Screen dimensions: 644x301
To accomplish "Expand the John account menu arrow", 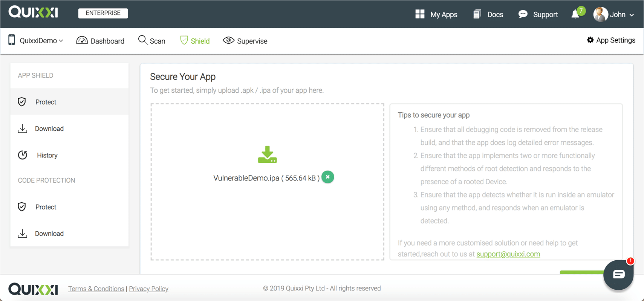I will (632, 15).
